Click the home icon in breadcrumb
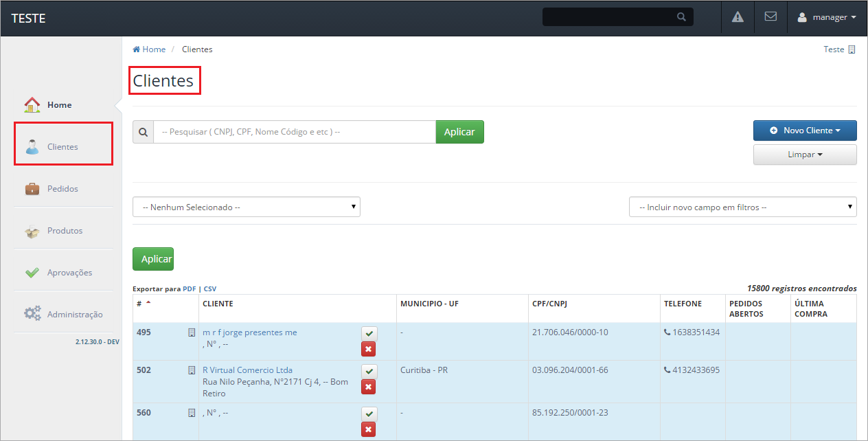Image resolution: width=868 pixels, height=441 pixels. coord(137,49)
